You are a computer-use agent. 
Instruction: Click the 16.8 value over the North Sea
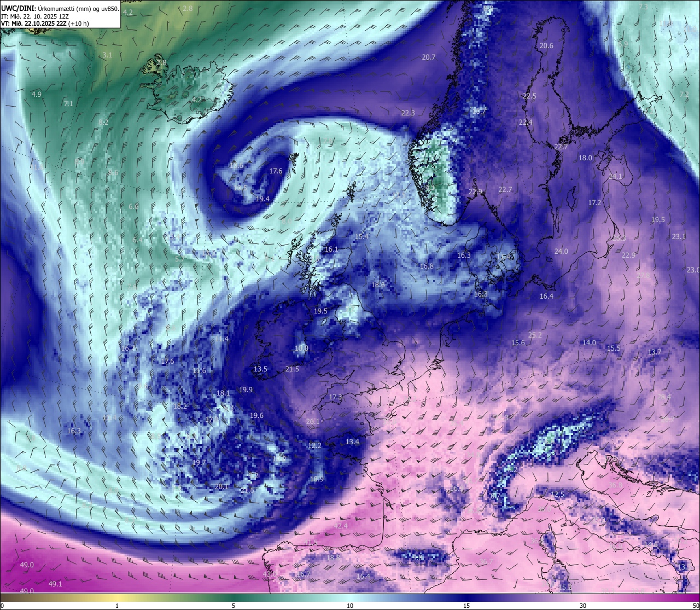point(427,266)
